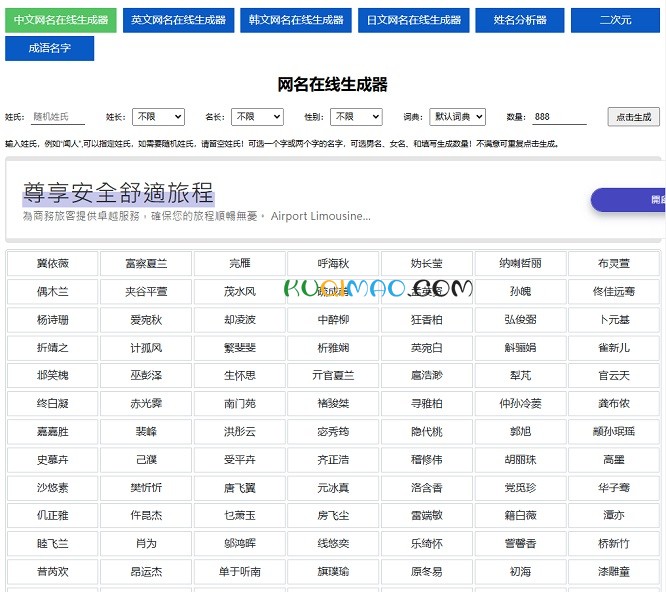The image size is (666, 592).
Task: Select the name 巫彭泽
Action: pyautogui.click(x=146, y=375)
